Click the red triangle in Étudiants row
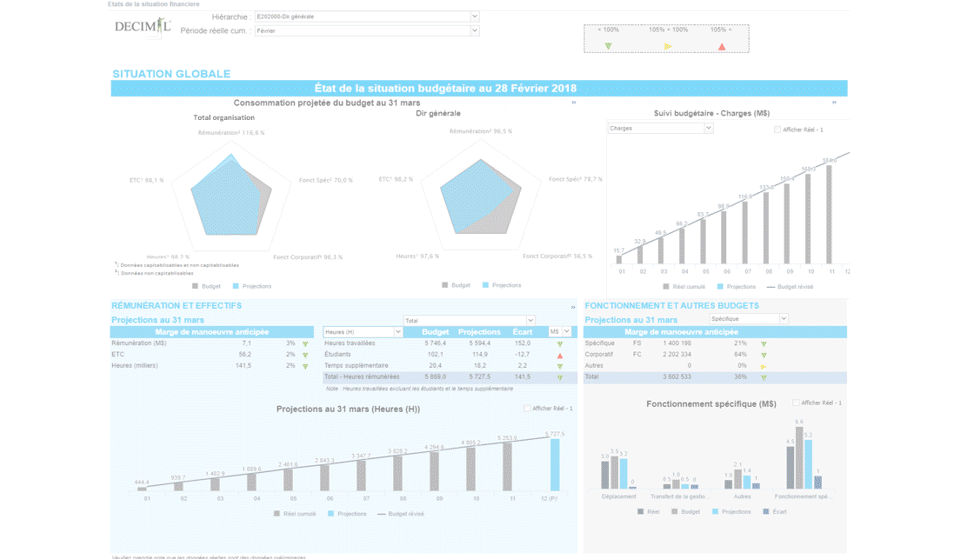This screenshot has height=560, width=960. click(560, 356)
